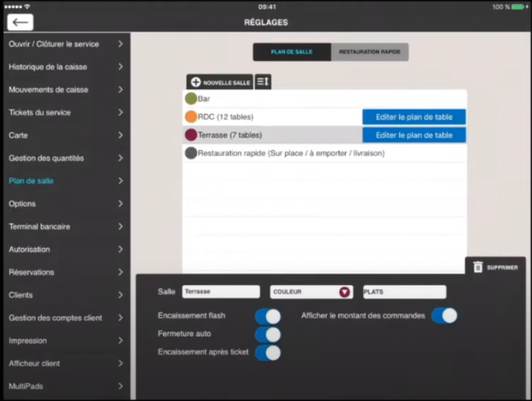Image resolution: width=532 pixels, height=401 pixels.
Task: Select the green Bar room circle
Action: (191, 99)
